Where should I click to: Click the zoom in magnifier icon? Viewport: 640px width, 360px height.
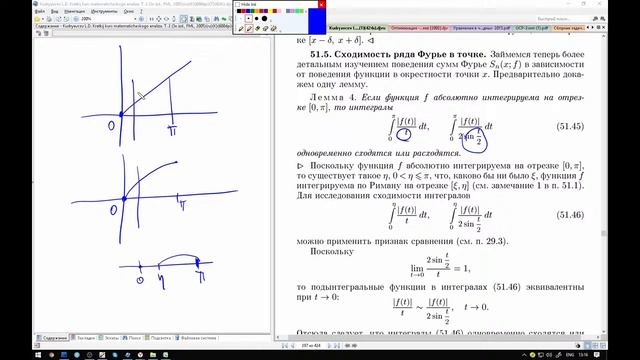[x=142, y=19]
